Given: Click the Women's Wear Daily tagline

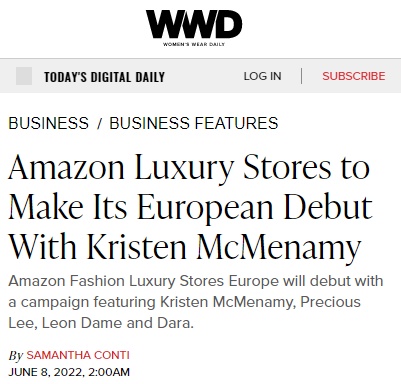Looking at the screenshot, I should [194, 44].
